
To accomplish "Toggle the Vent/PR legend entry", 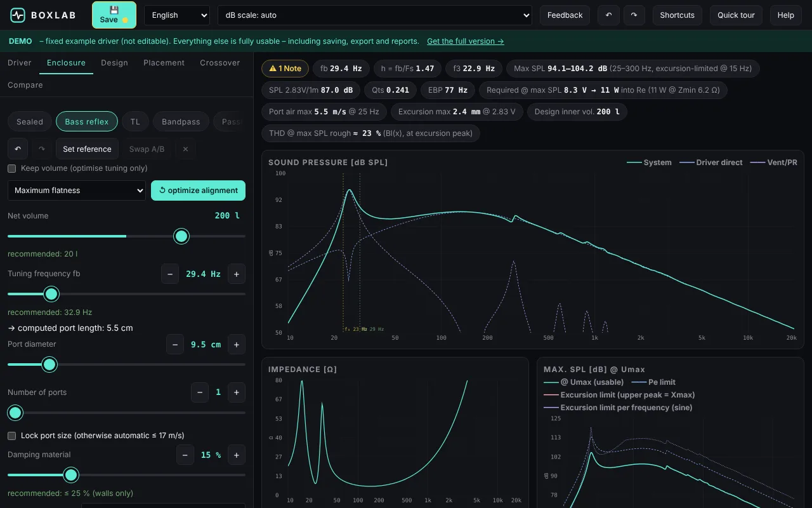I will click(x=773, y=163).
